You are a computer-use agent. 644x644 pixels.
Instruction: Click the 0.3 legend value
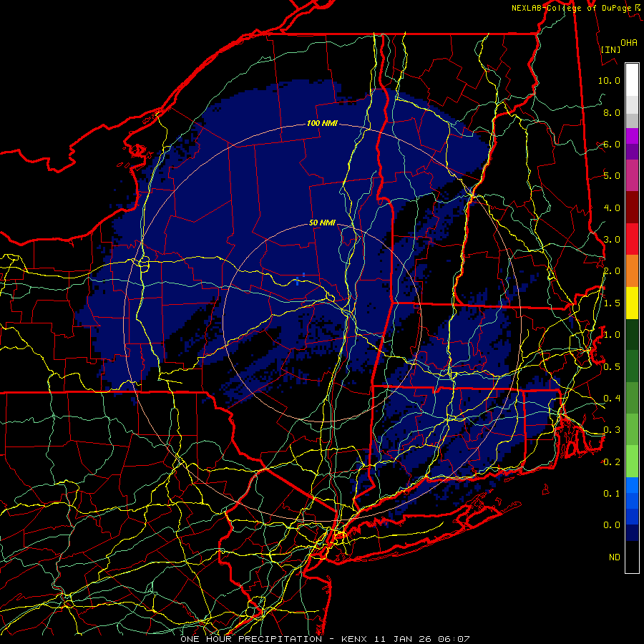tap(612, 430)
